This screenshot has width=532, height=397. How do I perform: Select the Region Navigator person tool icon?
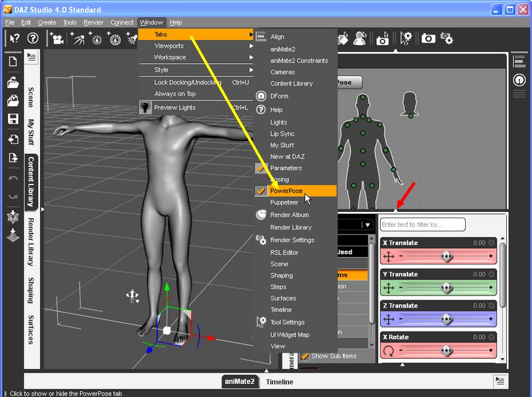(360, 38)
